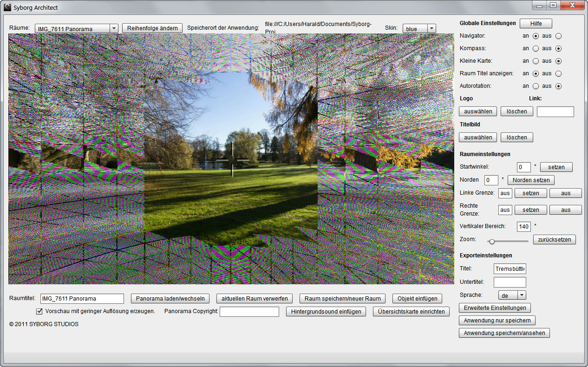Open the Räume dropdown list

114,28
